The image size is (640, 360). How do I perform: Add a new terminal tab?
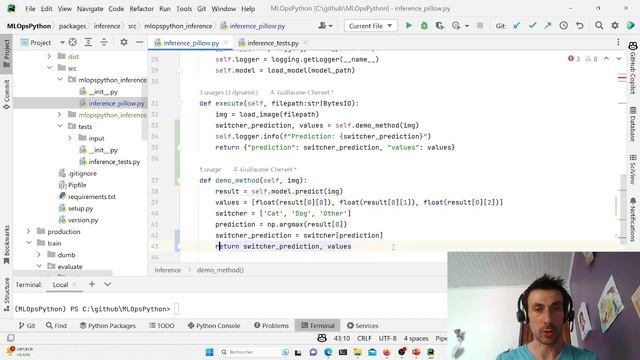point(92,284)
